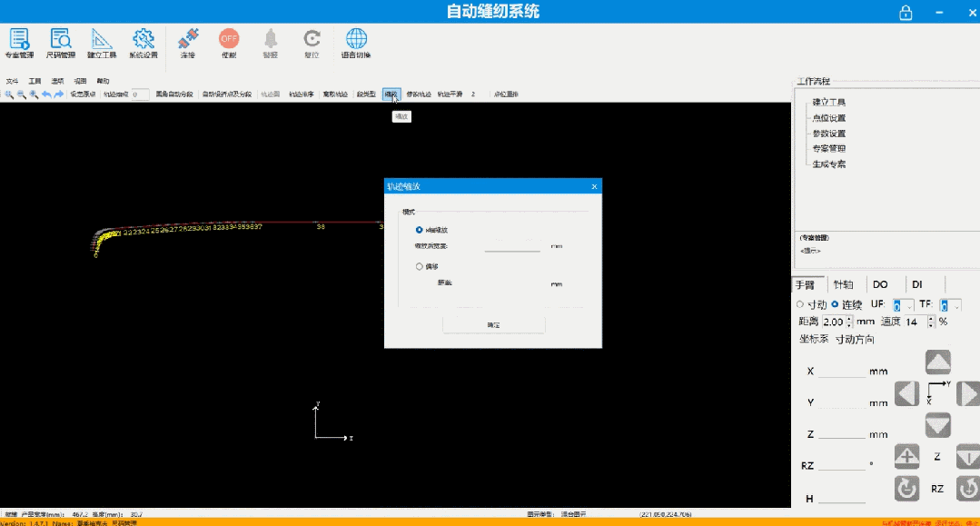Click the lock icon in title bar
The image size is (980, 526).
pyautogui.click(x=906, y=13)
